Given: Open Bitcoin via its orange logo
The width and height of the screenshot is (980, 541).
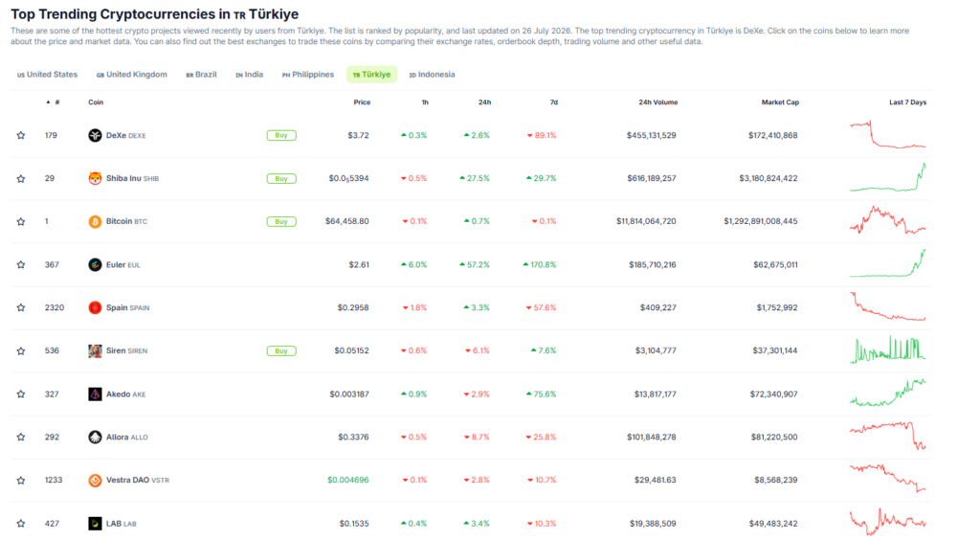Looking at the screenshot, I should [x=95, y=221].
